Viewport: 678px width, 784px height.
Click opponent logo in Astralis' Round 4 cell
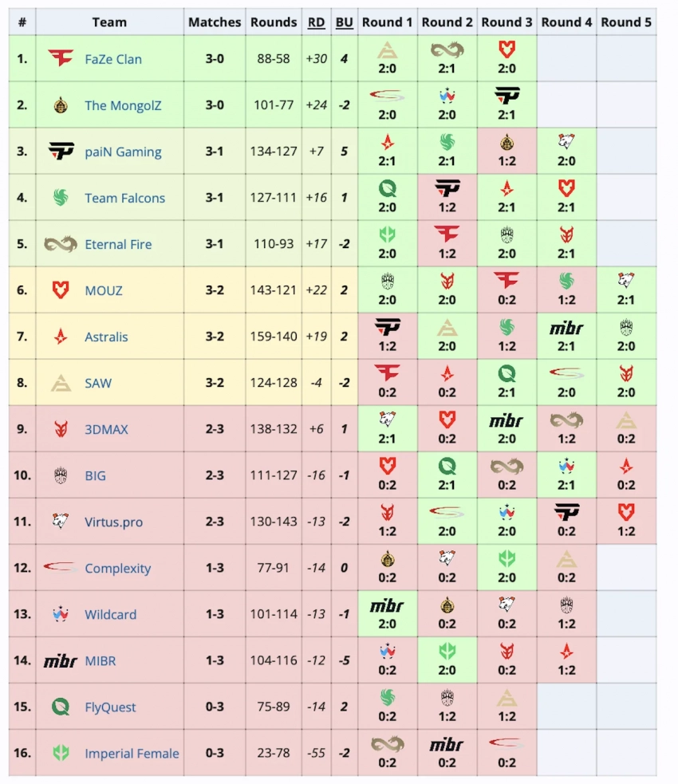(x=566, y=328)
